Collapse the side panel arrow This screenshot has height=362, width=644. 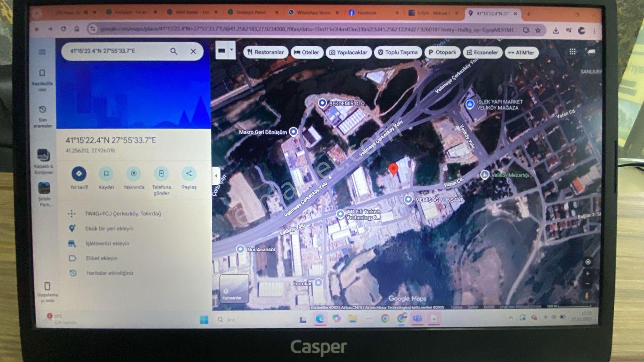216,176
